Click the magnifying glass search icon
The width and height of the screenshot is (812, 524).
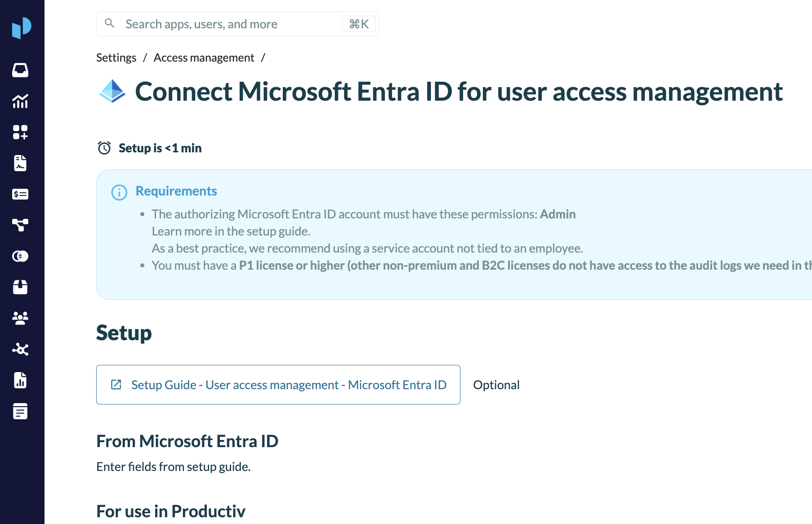(109, 23)
